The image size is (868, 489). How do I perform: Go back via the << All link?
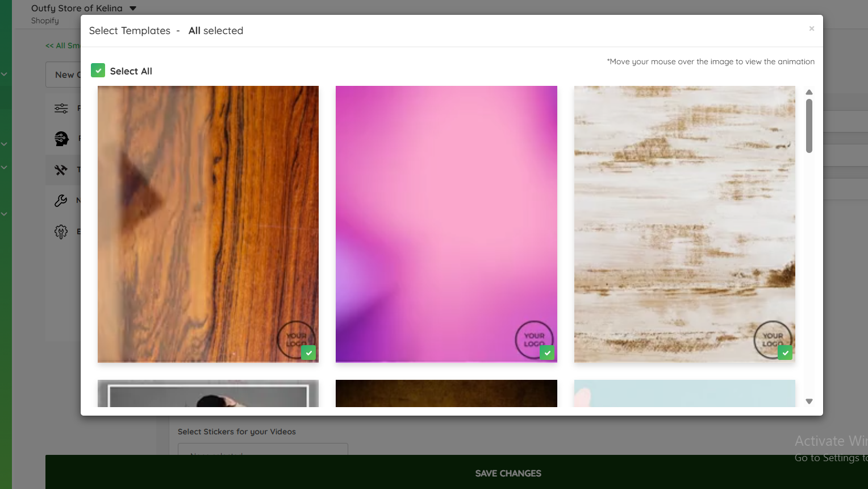click(62, 45)
